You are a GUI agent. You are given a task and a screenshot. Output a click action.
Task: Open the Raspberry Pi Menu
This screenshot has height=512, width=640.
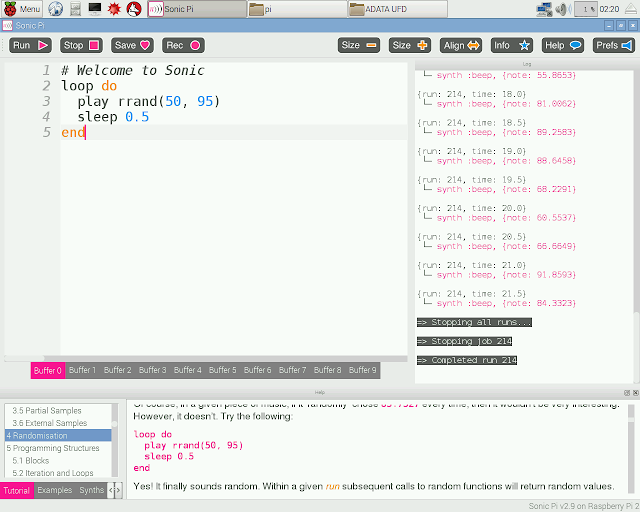[22, 9]
